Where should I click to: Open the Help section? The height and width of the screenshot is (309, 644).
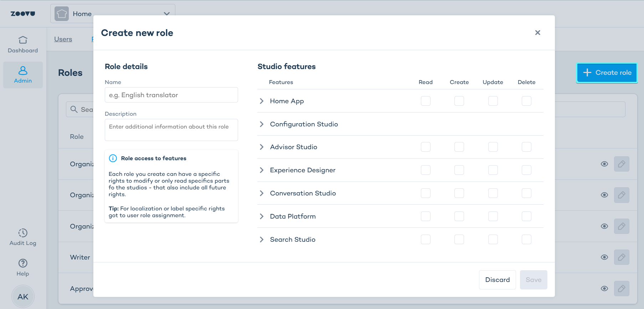coord(23,268)
